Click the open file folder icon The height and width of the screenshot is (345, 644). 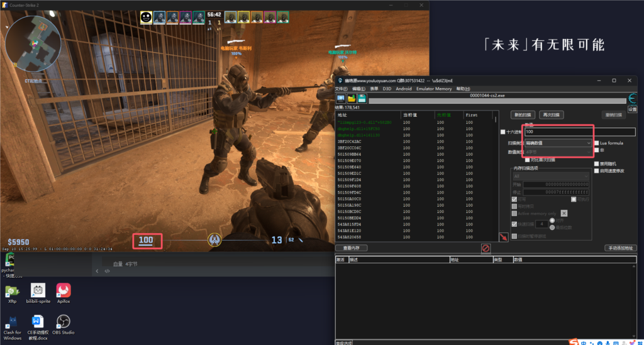352,99
